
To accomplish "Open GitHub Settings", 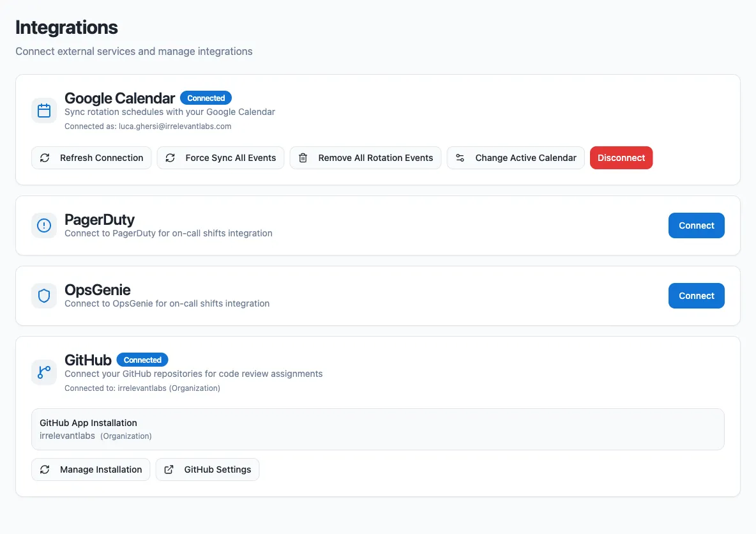I will [x=208, y=469].
